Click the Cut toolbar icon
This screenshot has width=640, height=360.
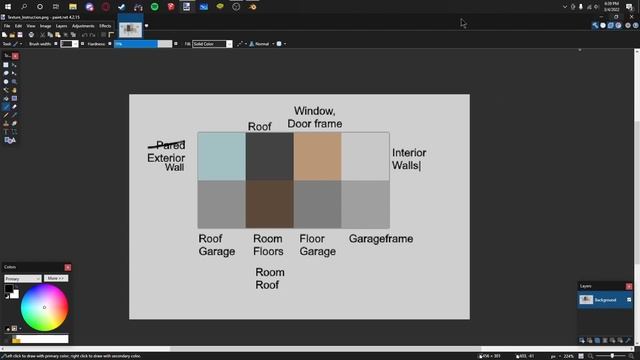point(42,35)
